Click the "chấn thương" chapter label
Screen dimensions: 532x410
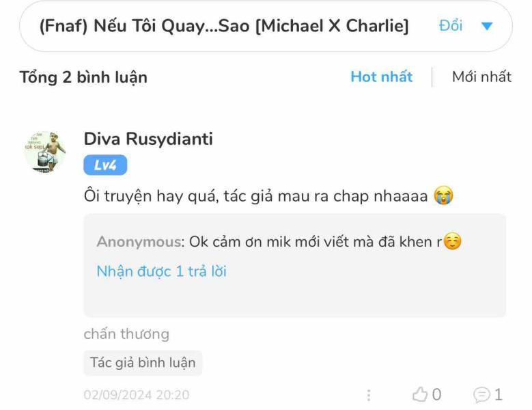126,334
